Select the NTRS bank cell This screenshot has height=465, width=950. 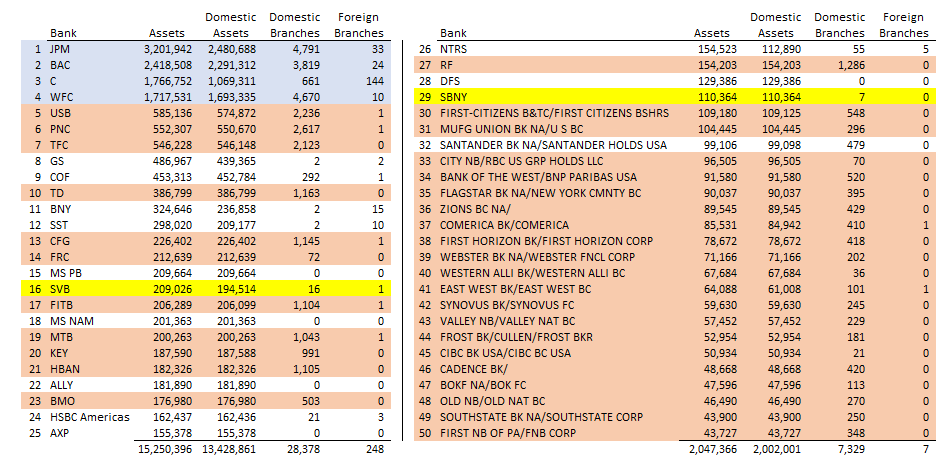click(x=453, y=49)
